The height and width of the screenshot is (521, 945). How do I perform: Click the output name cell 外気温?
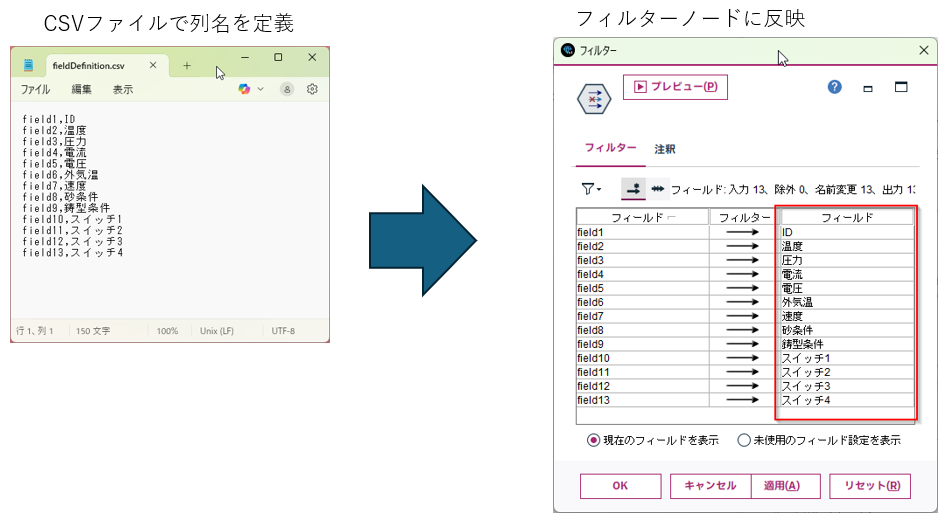pos(847,302)
